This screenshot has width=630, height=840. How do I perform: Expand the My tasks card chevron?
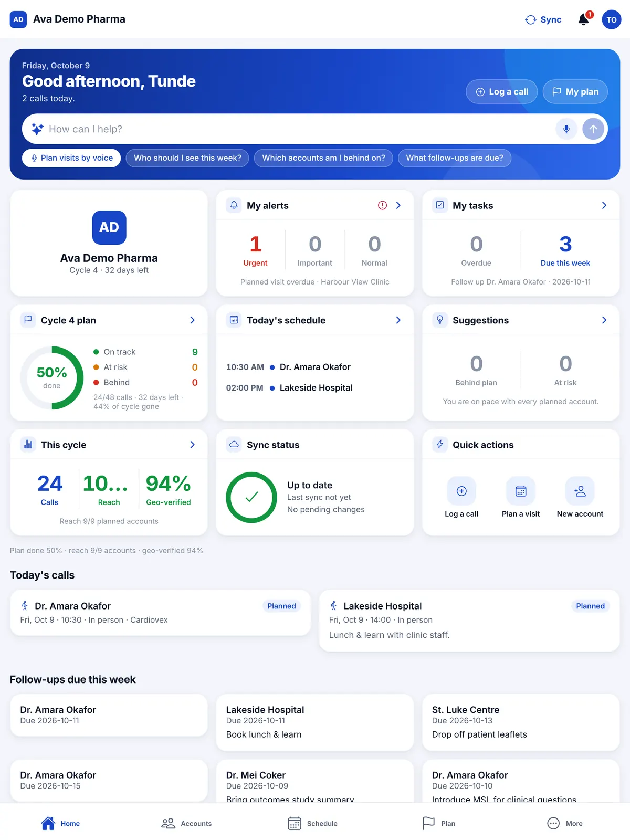coord(604,205)
